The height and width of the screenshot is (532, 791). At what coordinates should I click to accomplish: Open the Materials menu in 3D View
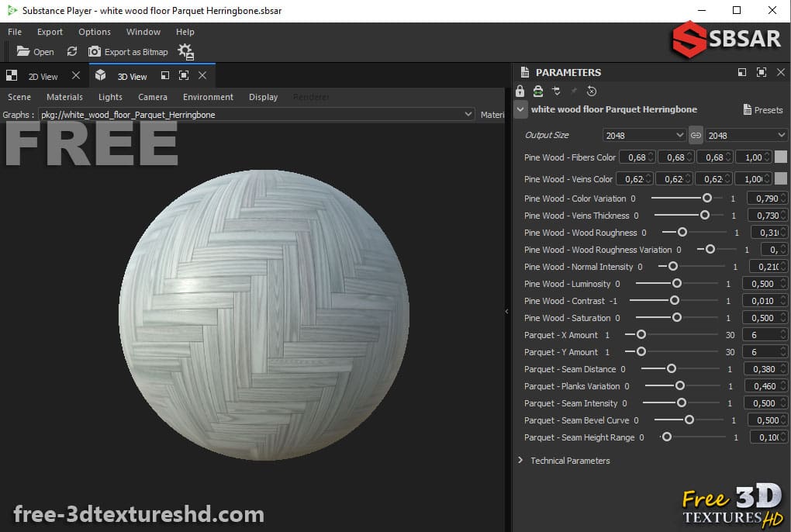pos(64,97)
